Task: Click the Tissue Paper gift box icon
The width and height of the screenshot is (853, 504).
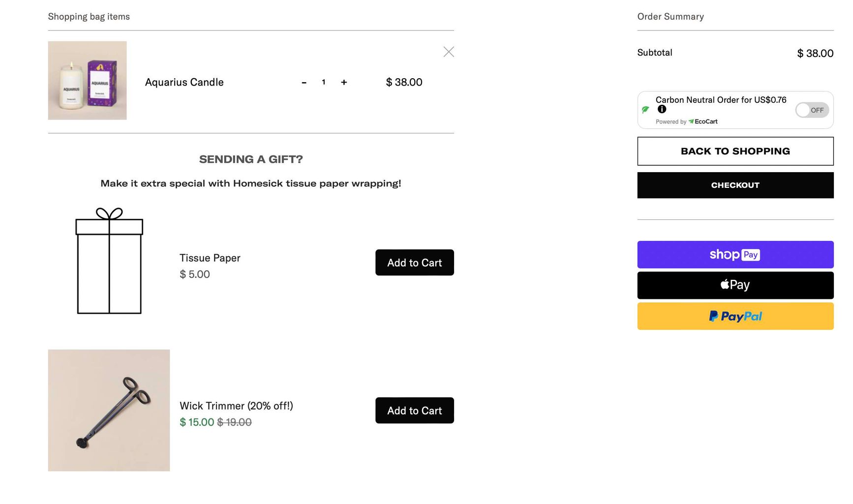Action: (109, 261)
